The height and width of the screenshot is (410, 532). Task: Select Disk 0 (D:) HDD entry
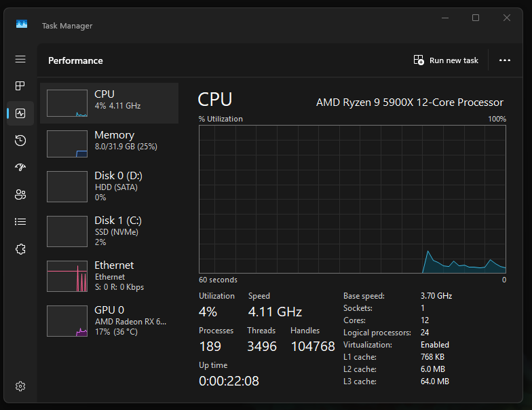tap(109, 186)
